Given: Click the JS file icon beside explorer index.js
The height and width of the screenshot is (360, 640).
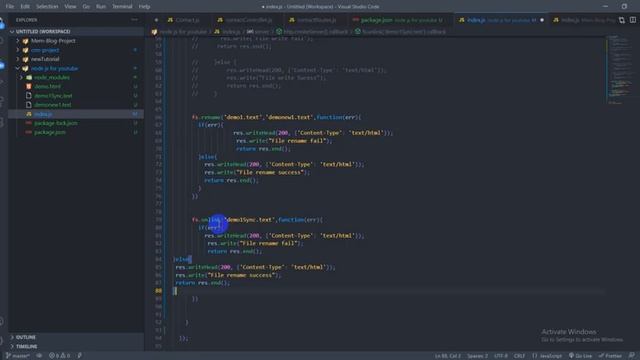Looking at the screenshot, I should [29, 114].
